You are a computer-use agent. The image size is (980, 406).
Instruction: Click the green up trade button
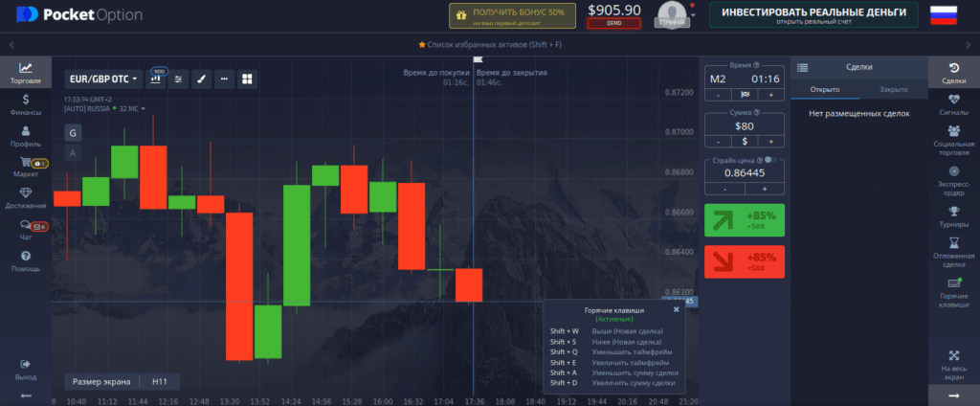click(744, 220)
